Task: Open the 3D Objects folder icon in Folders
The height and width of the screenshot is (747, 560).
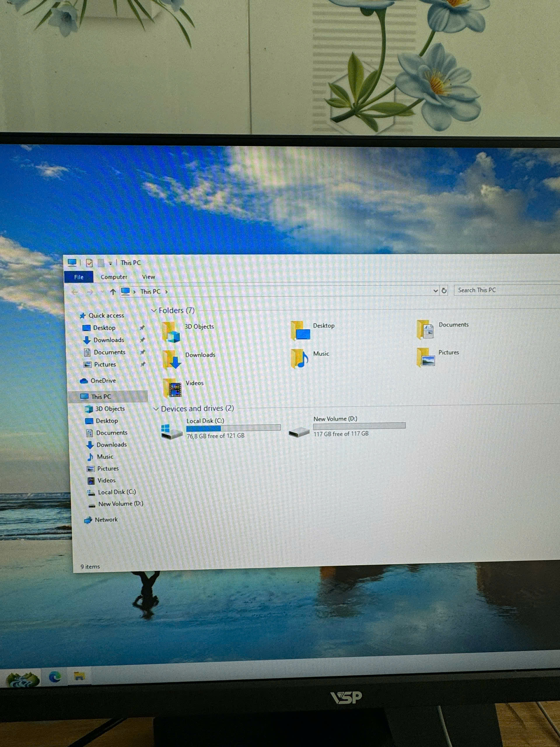Action: tap(171, 332)
